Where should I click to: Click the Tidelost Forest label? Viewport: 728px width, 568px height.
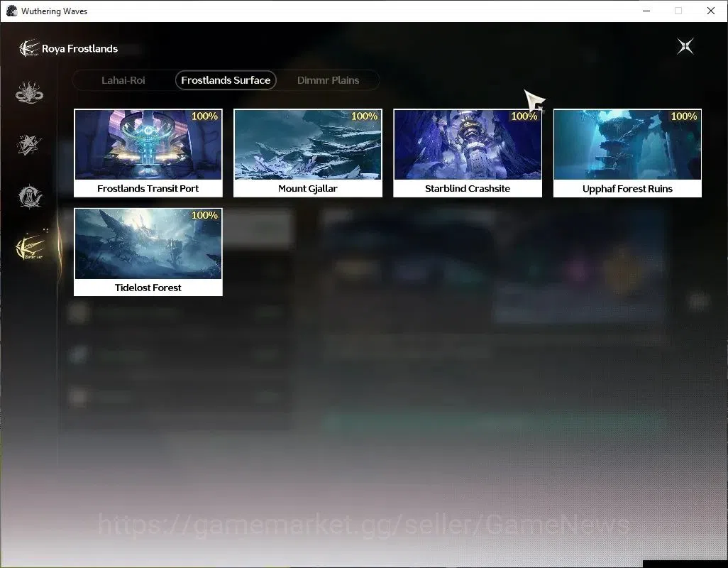tap(148, 288)
